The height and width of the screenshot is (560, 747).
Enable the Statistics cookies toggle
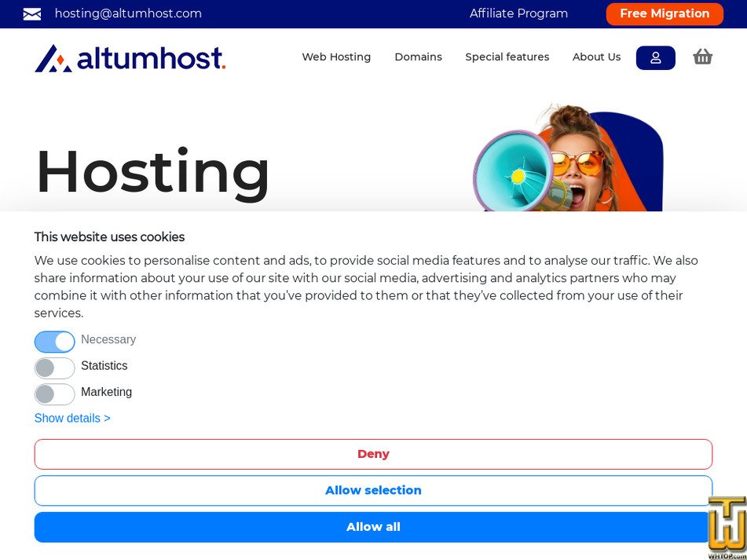click(x=54, y=368)
